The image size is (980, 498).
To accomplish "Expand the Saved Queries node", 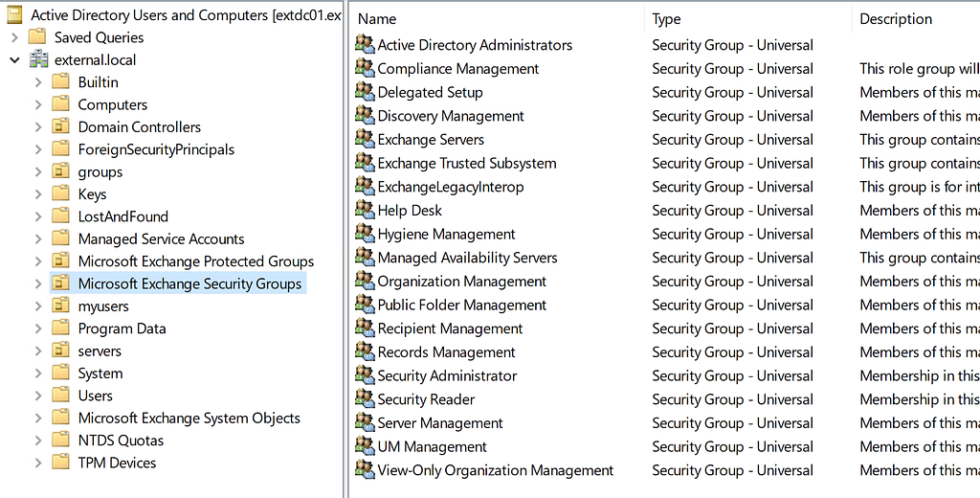I will 14,37.
